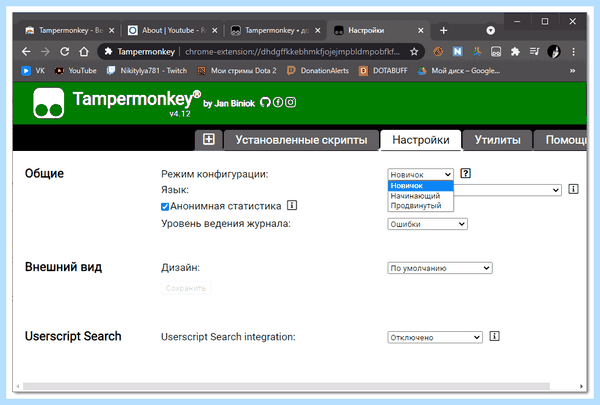The width and height of the screenshot is (600, 405).
Task: Select Продвинутый option in the list
Action: point(420,206)
